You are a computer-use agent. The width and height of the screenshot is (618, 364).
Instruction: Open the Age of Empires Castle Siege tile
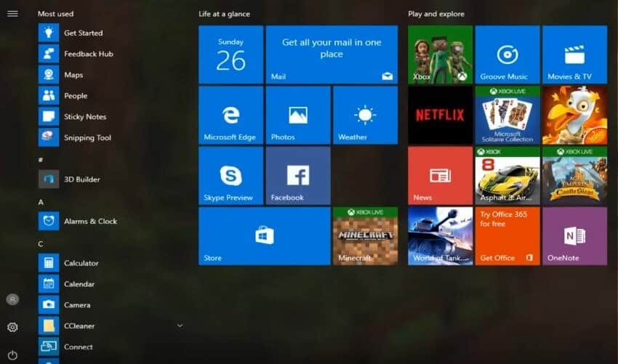click(x=574, y=176)
